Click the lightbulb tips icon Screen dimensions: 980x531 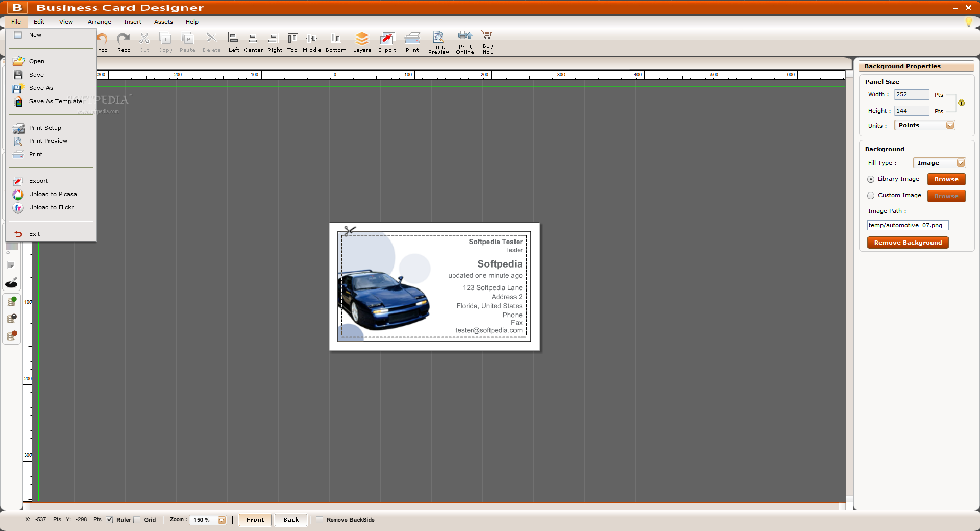tap(968, 22)
